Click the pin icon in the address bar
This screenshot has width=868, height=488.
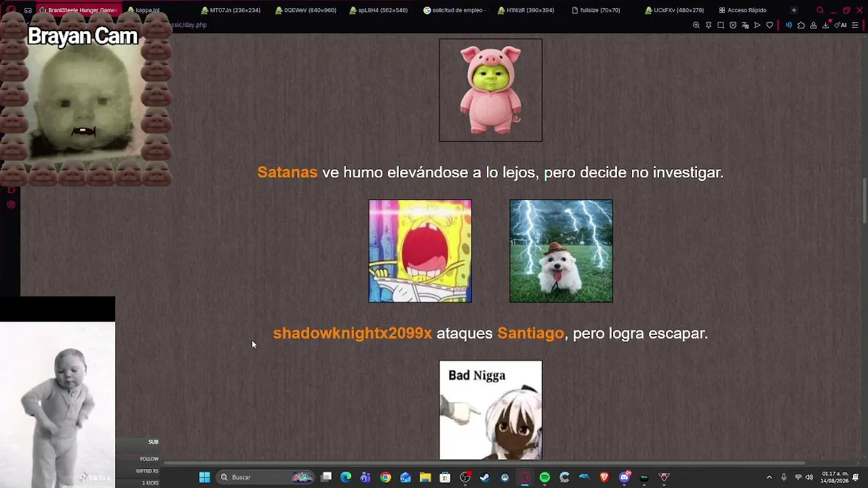709,25
